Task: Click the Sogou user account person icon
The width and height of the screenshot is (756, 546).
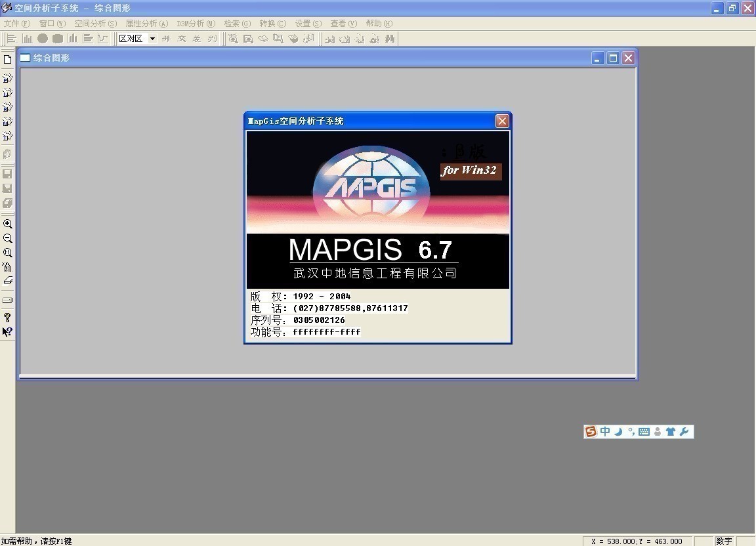Action: click(x=658, y=432)
